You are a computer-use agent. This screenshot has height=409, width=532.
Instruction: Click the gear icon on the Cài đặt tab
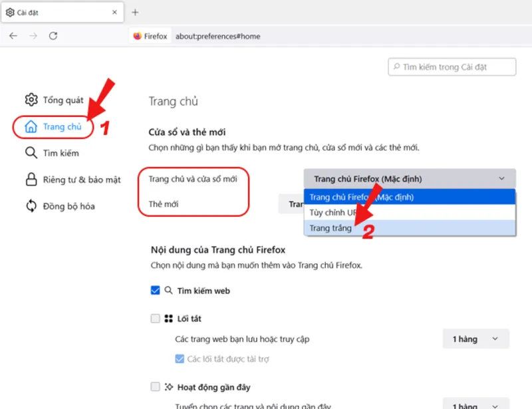click(x=10, y=13)
